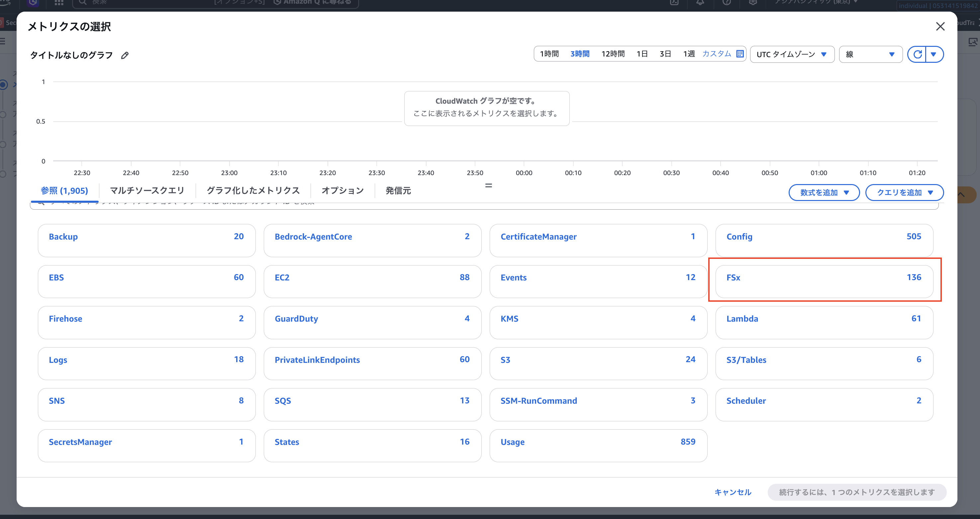Image resolution: width=980 pixels, height=519 pixels.
Task: Switch to the グラフ化したメトリクス tab
Action: click(253, 191)
